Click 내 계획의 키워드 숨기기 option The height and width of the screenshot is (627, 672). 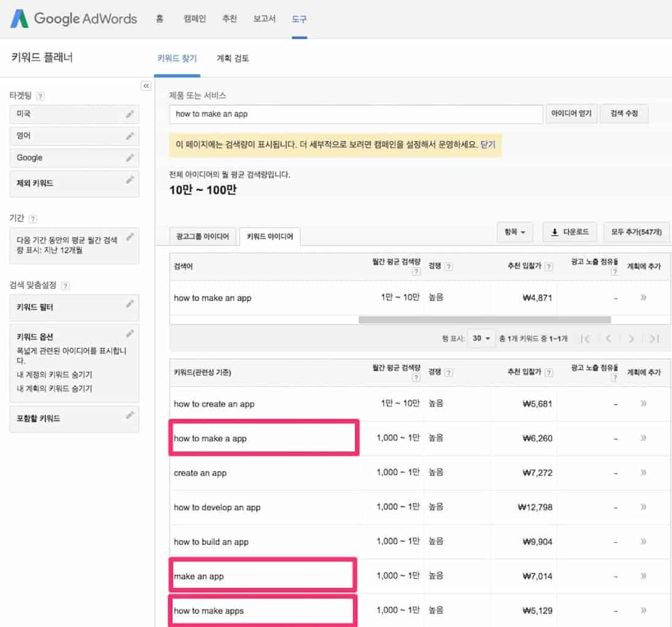pos(55,388)
